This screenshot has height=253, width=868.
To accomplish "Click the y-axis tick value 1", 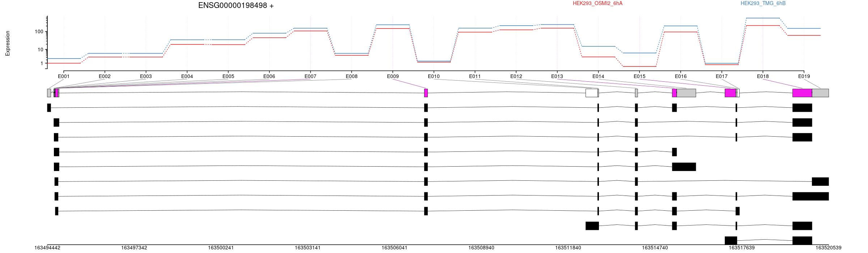I will pos(42,64).
